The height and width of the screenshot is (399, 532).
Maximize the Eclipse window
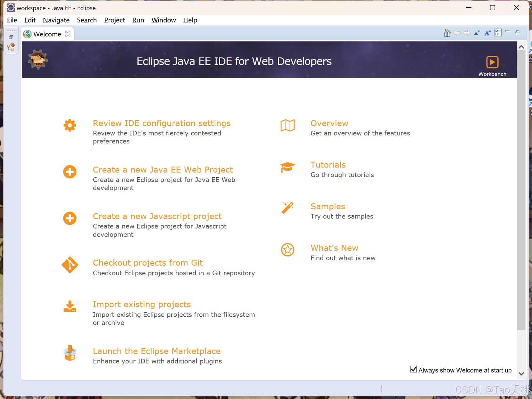coord(492,7)
